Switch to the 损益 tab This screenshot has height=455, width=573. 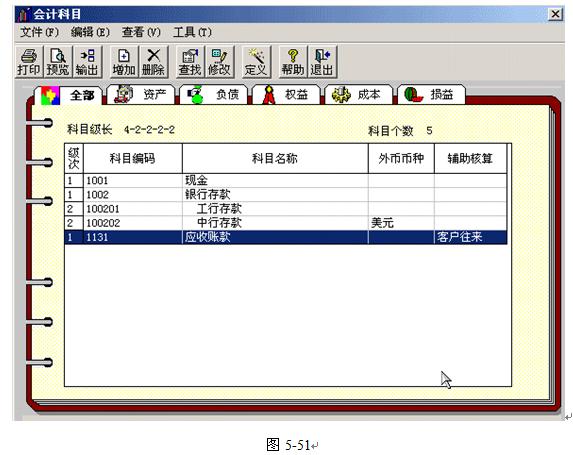(431, 95)
